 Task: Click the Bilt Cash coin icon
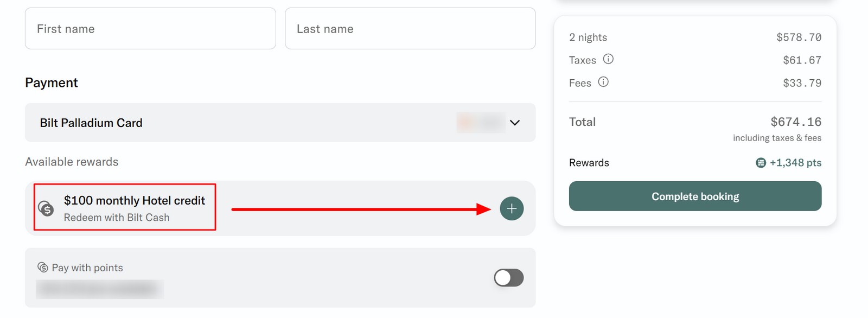[x=46, y=208]
